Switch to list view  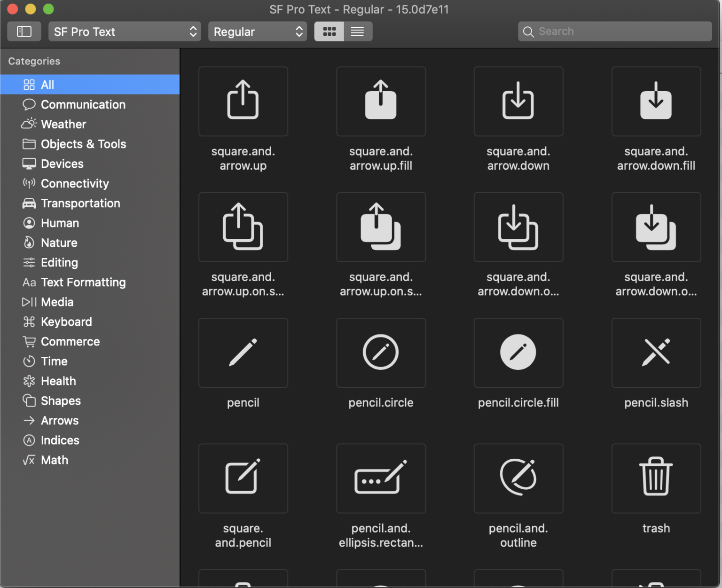tap(358, 31)
